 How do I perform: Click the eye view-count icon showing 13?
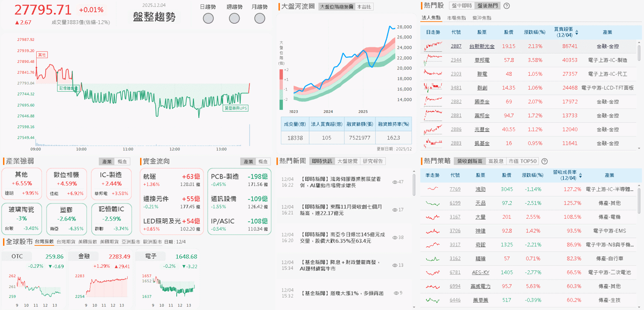pos(395,265)
